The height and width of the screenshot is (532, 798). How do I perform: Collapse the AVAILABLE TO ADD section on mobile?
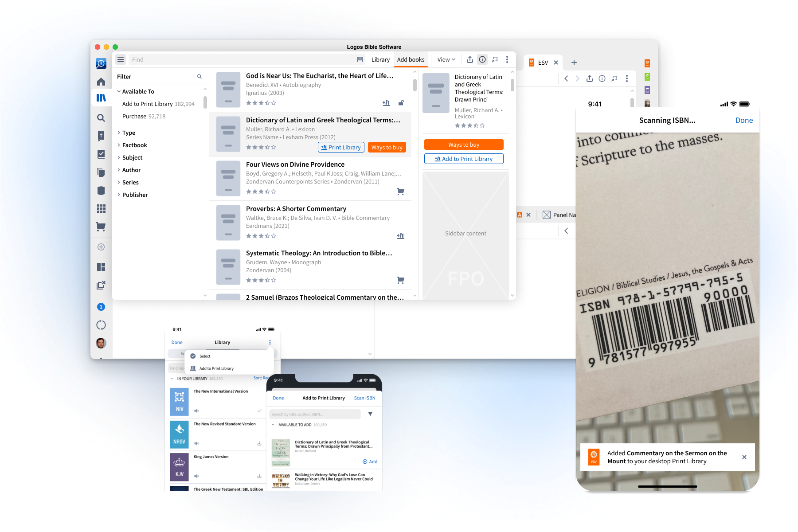(273, 425)
